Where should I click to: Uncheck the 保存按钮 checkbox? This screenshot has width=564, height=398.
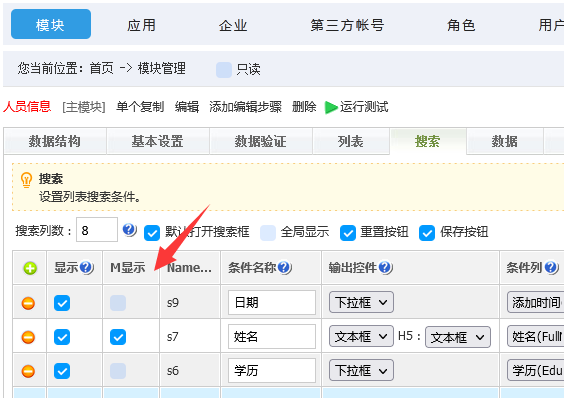427,233
